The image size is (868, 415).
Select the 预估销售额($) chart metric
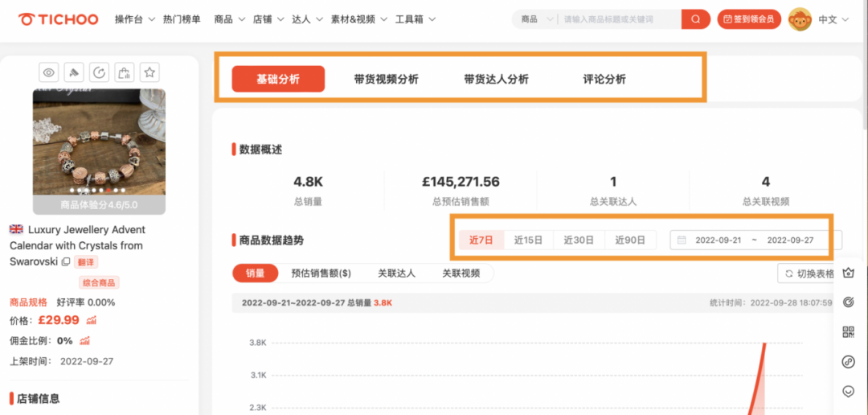[321, 273]
